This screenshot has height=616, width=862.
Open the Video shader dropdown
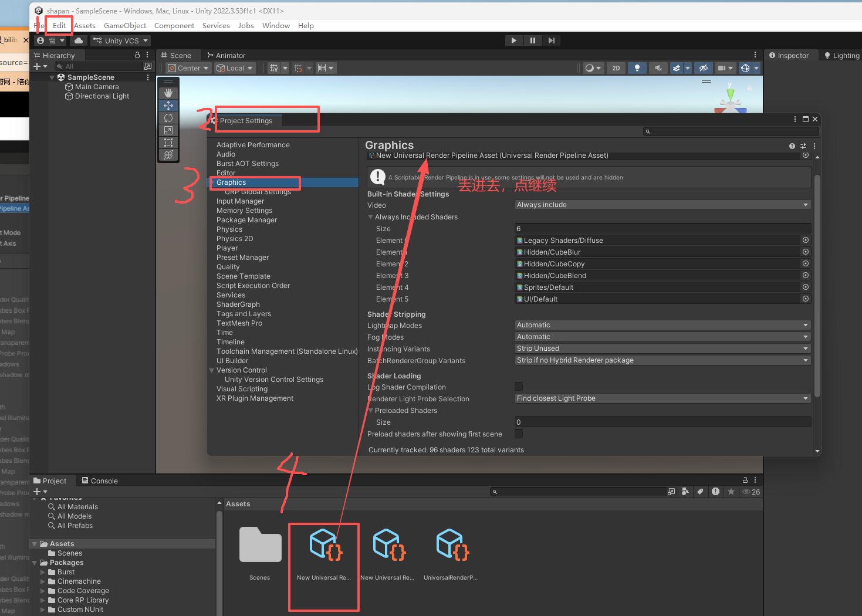pyautogui.click(x=663, y=205)
